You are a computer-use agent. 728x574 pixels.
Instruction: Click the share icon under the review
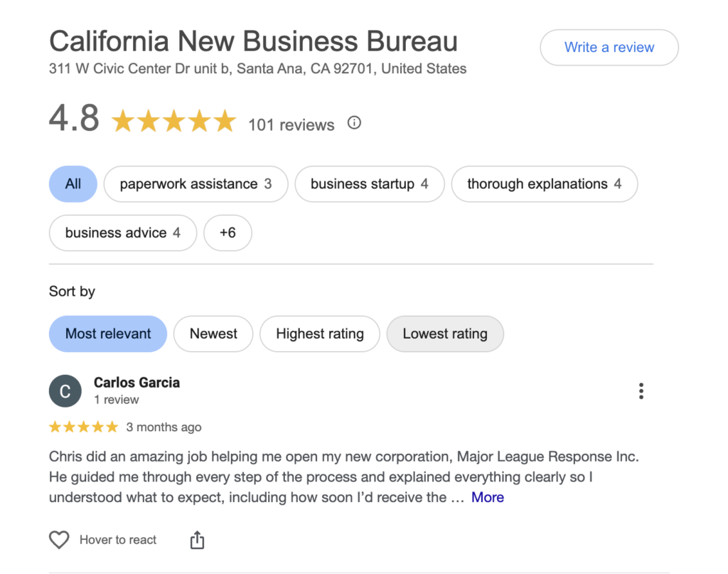[x=197, y=541]
